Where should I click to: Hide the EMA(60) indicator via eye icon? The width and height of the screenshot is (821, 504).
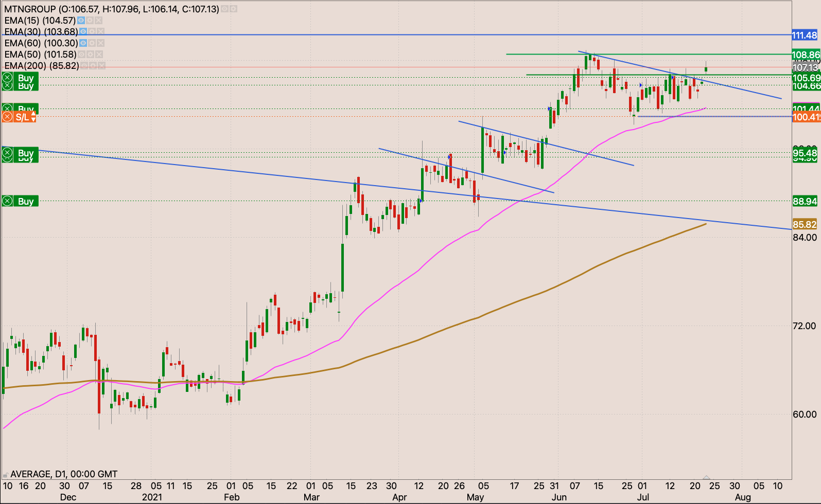[x=83, y=43]
